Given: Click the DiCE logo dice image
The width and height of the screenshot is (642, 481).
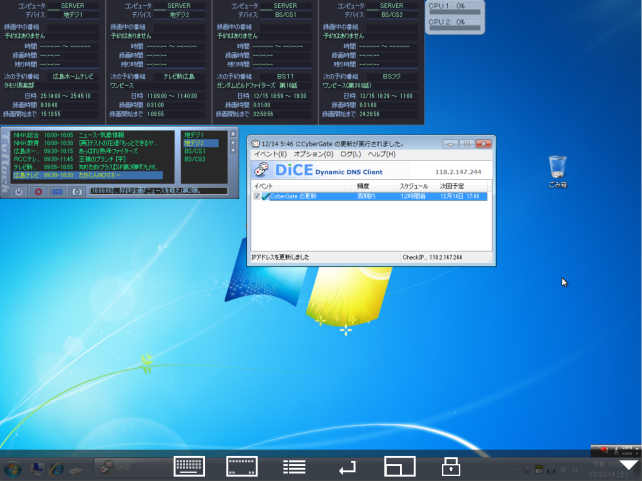Looking at the screenshot, I should 262,169.
